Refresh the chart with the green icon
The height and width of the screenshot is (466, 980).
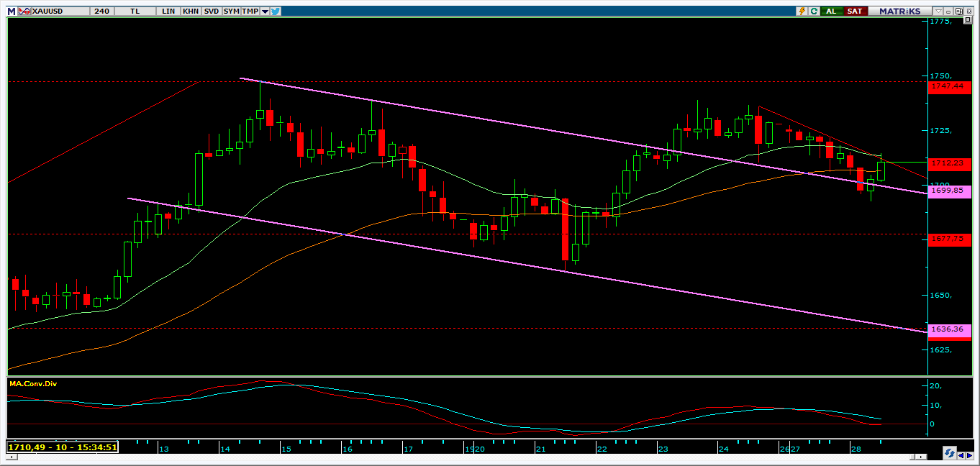tap(815, 11)
